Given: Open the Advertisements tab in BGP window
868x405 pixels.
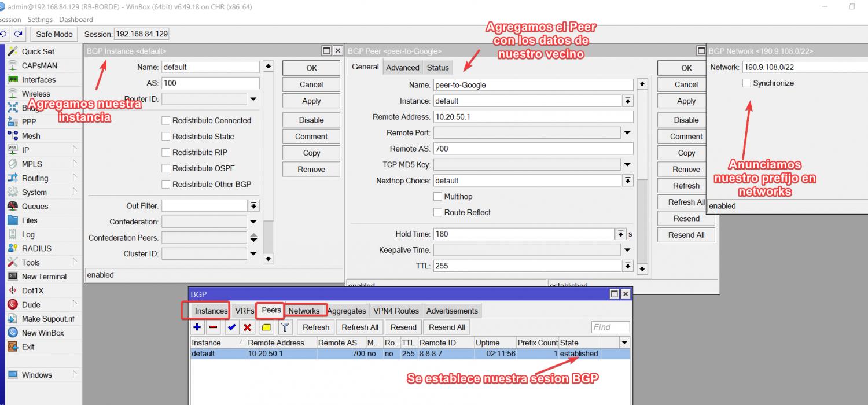Looking at the screenshot, I should 452,311.
